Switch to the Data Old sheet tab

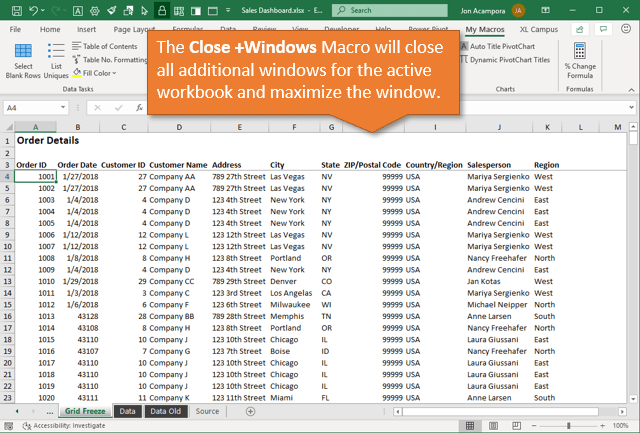[164, 411]
